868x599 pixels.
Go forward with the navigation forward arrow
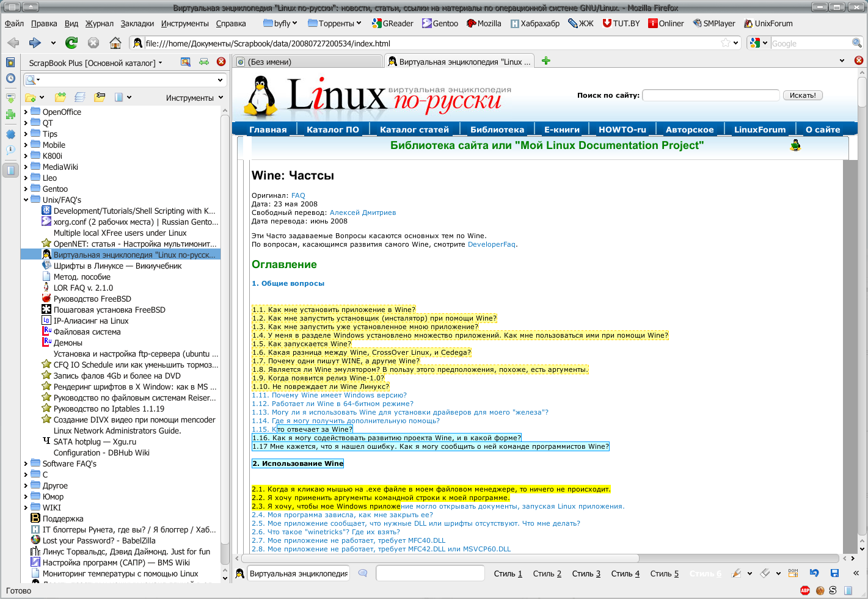(35, 43)
